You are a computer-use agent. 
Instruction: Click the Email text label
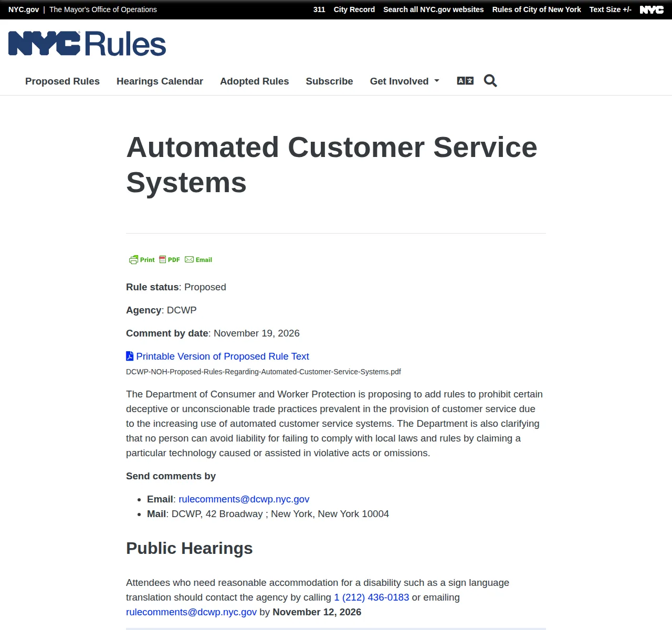(204, 260)
